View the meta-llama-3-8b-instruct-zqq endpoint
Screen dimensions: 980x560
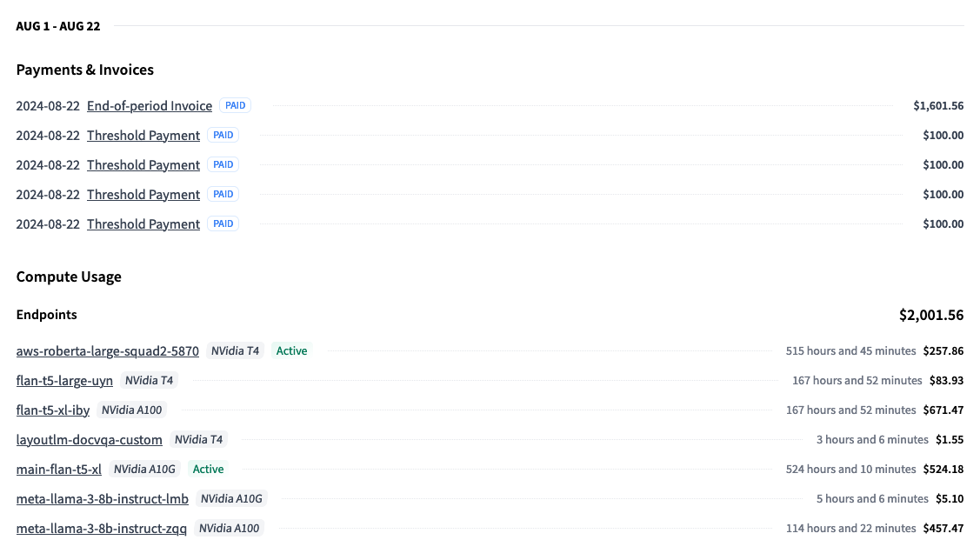[x=102, y=529]
